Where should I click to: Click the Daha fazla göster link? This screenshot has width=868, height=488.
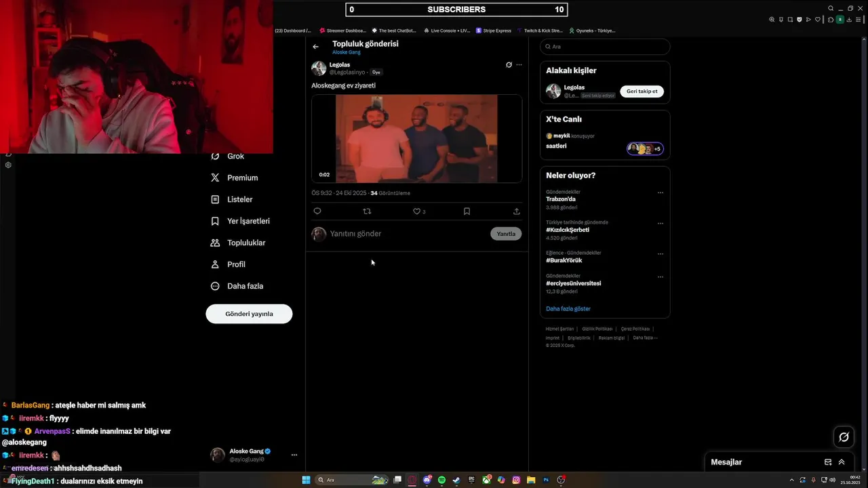[x=568, y=308]
